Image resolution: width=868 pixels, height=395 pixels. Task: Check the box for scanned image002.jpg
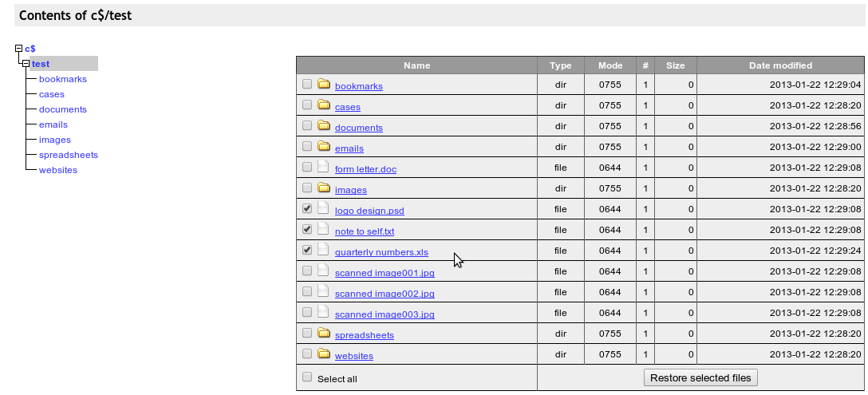pos(307,292)
